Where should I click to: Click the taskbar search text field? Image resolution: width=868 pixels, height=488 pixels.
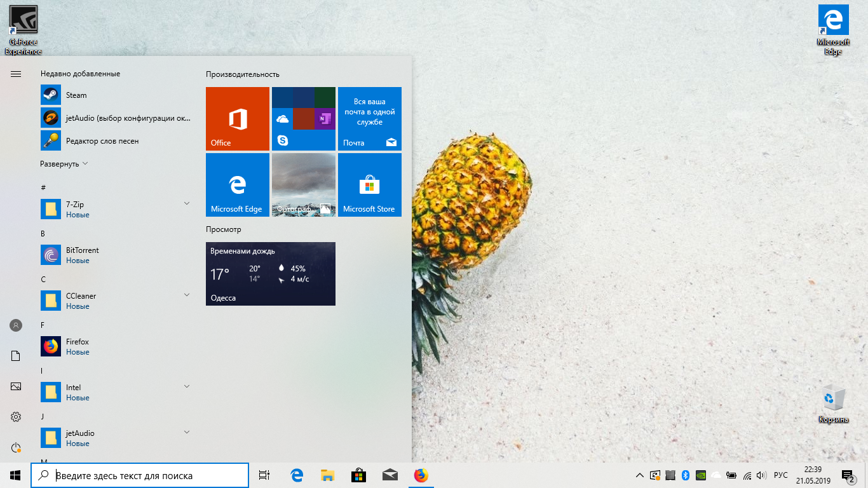click(x=140, y=475)
